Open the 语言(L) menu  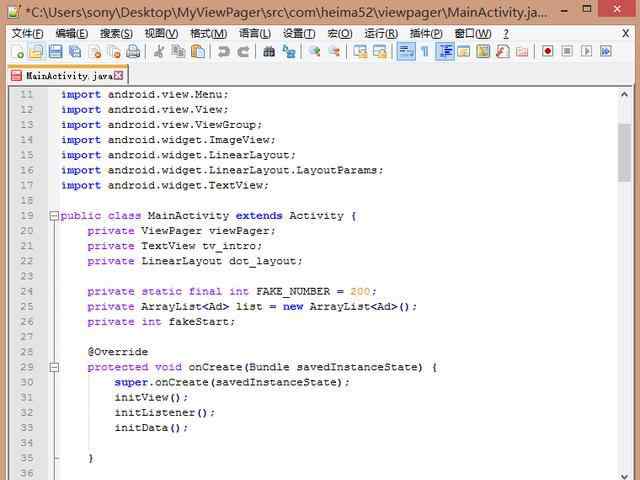click(x=255, y=33)
